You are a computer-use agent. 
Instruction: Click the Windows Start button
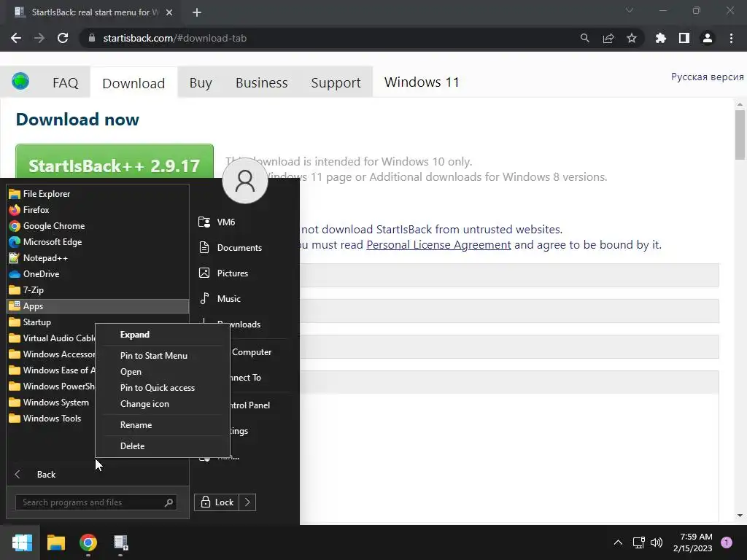click(22, 542)
